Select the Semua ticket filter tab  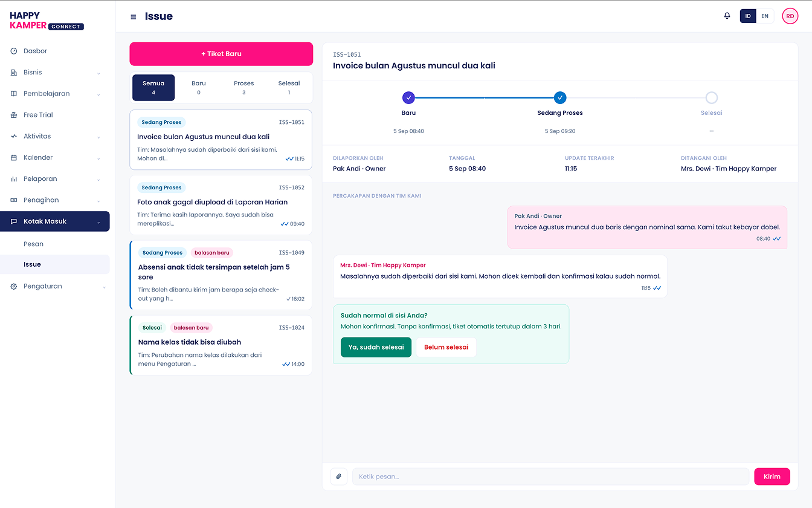(x=153, y=88)
